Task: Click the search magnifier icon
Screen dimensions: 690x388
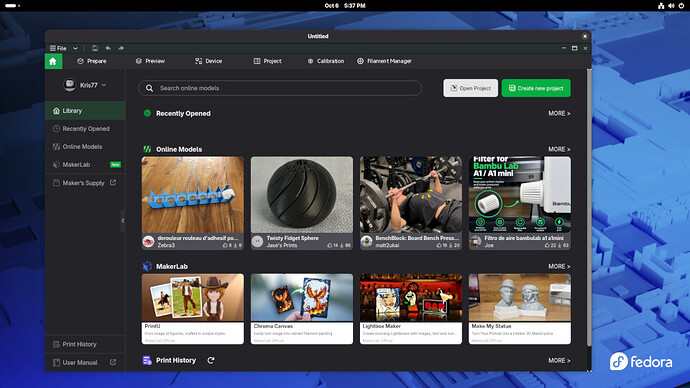Action: tap(150, 88)
